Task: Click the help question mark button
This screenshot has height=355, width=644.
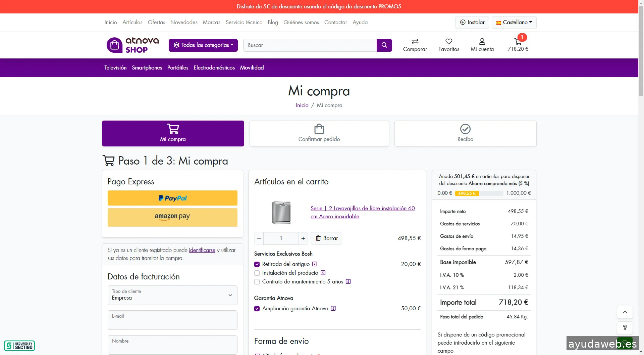Action: click(625, 327)
